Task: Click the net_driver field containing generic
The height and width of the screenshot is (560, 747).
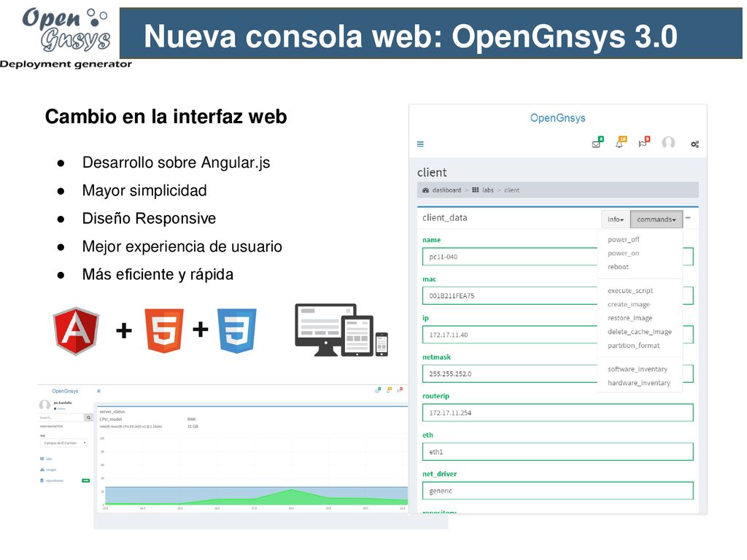Action: tap(558, 491)
